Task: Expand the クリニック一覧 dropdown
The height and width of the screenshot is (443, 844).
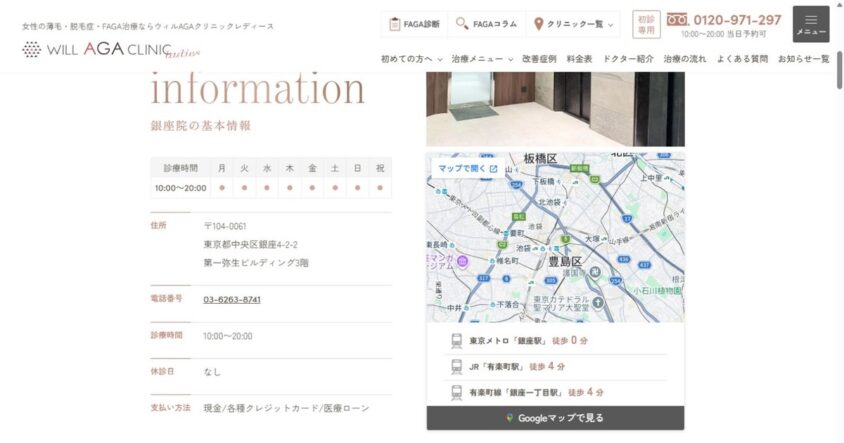Action: click(610, 25)
